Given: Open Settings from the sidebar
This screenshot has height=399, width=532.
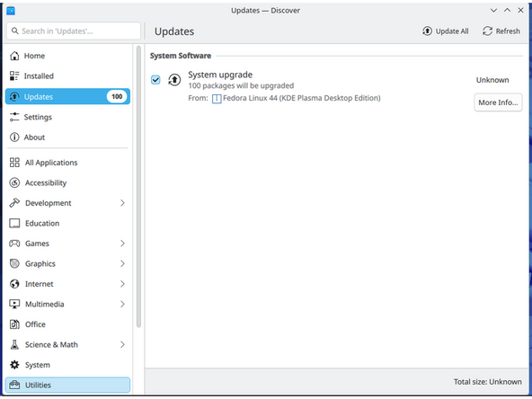Looking at the screenshot, I should point(67,117).
